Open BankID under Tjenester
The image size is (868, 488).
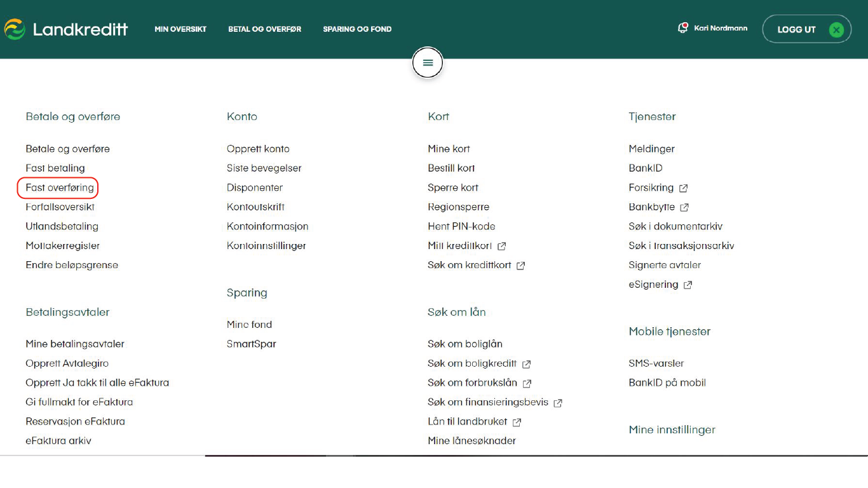click(x=646, y=168)
